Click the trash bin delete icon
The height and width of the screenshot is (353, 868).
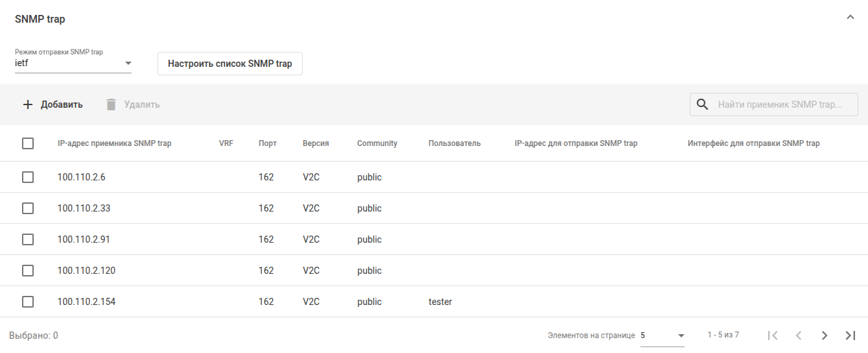111,104
